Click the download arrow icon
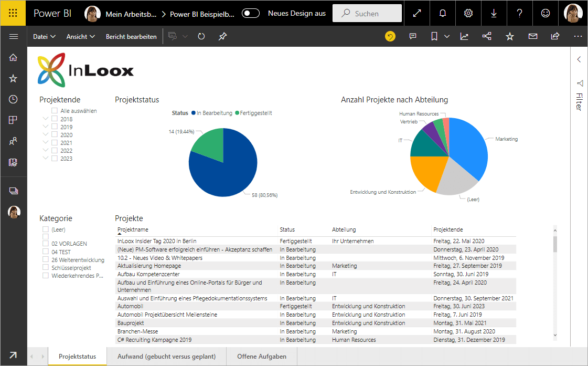 [494, 13]
